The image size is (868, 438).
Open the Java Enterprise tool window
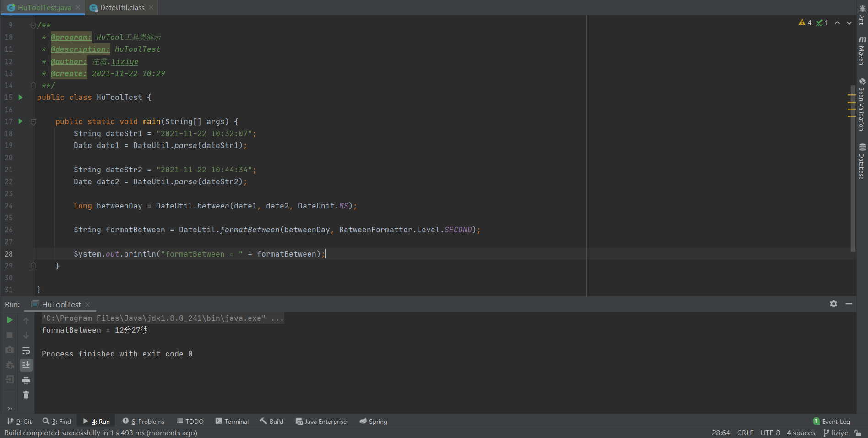pyautogui.click(x=321, y=422)
